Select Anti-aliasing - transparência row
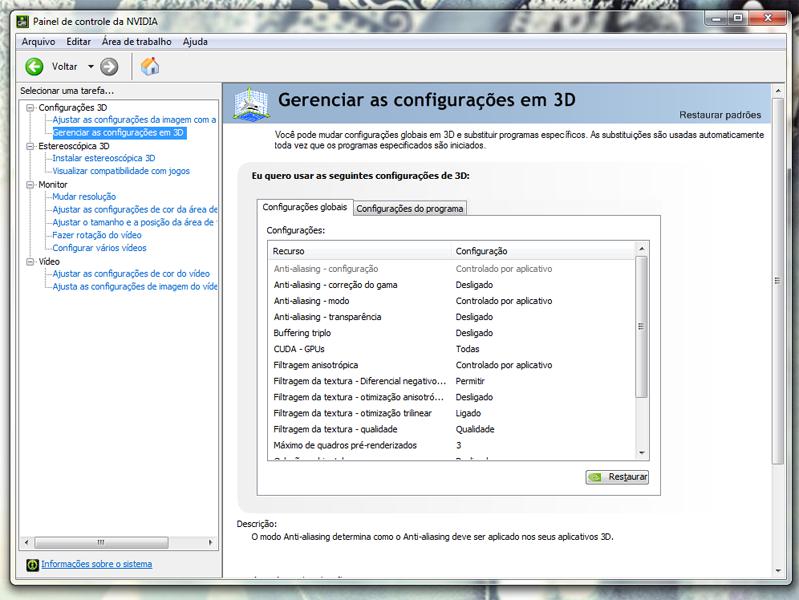This screenshot has height=600, width=799. 451,317
